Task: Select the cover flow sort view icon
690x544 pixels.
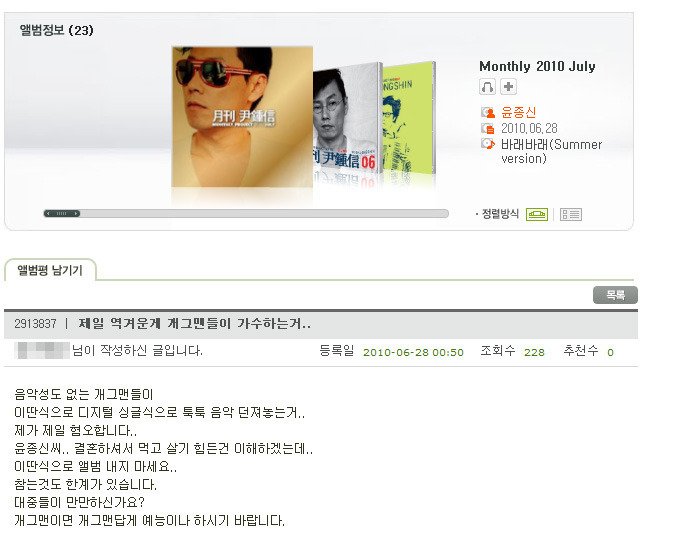Action: tap(537, 214)
